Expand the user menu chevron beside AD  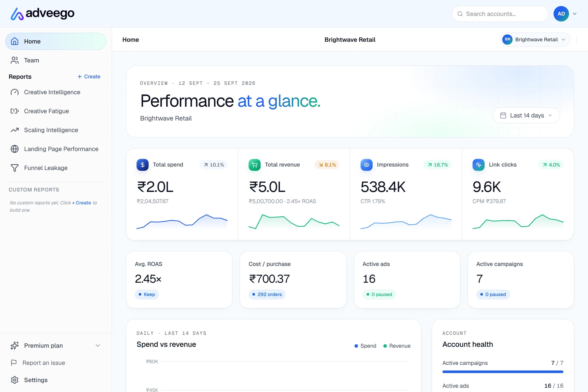575,14
